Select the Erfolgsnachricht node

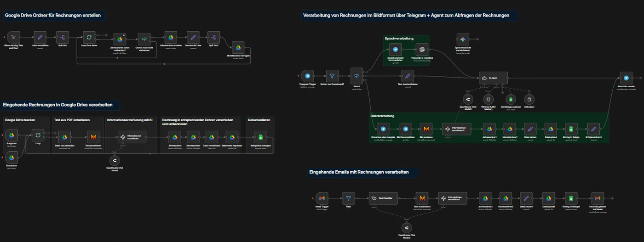click(x=593, y=129)
